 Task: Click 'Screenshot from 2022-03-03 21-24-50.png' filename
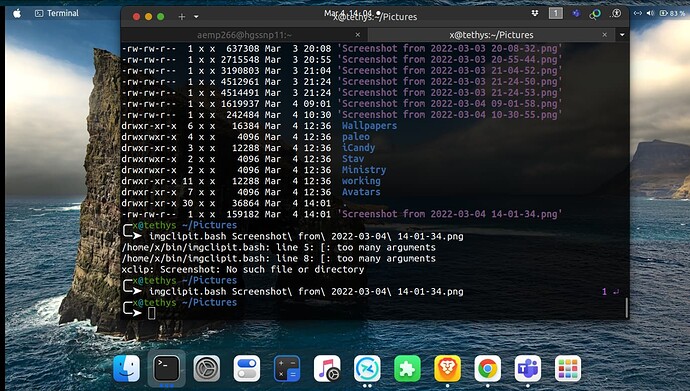pyautogui.click(x=449, y=81)
